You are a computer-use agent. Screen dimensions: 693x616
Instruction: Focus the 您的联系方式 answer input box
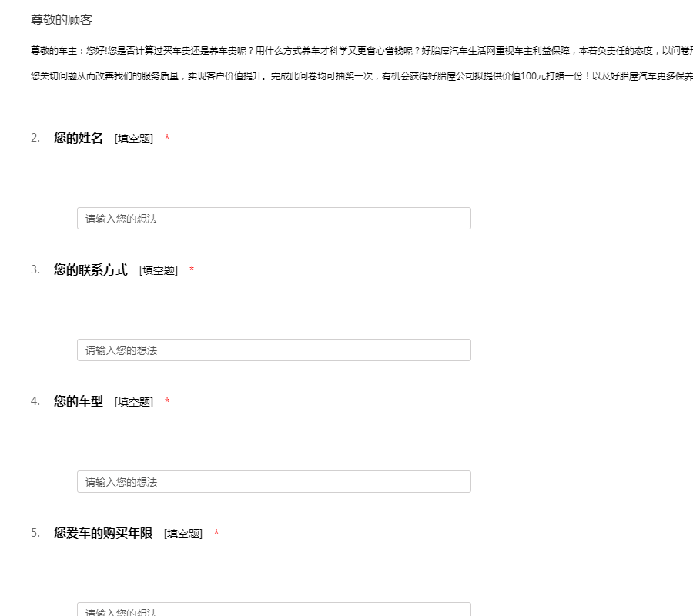273,350
